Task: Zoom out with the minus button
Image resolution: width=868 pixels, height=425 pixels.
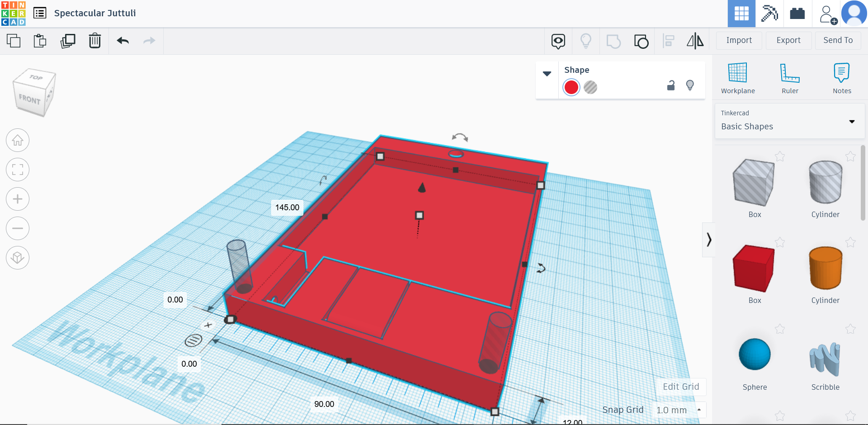Action: 18,228
